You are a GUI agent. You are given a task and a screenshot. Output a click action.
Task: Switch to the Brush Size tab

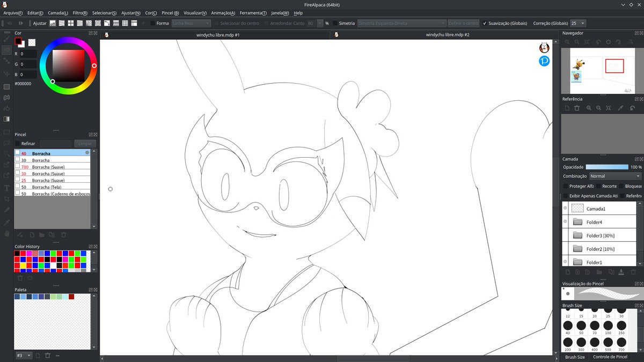point(575,357)
